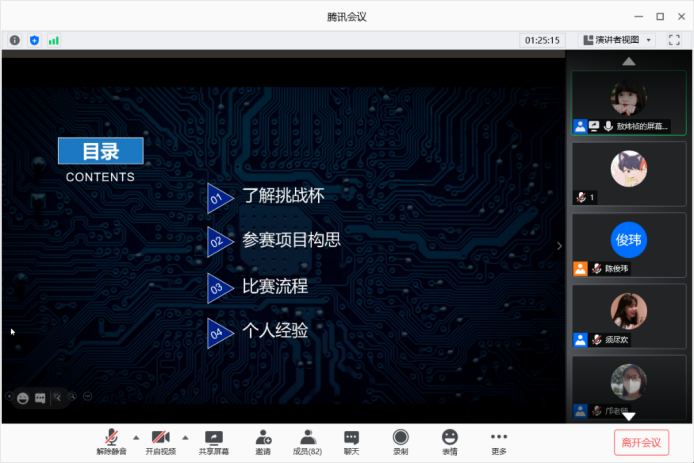Expand audio options arrow beside 解除静音
The image size is (694, 463).
[x=136, y=437]
